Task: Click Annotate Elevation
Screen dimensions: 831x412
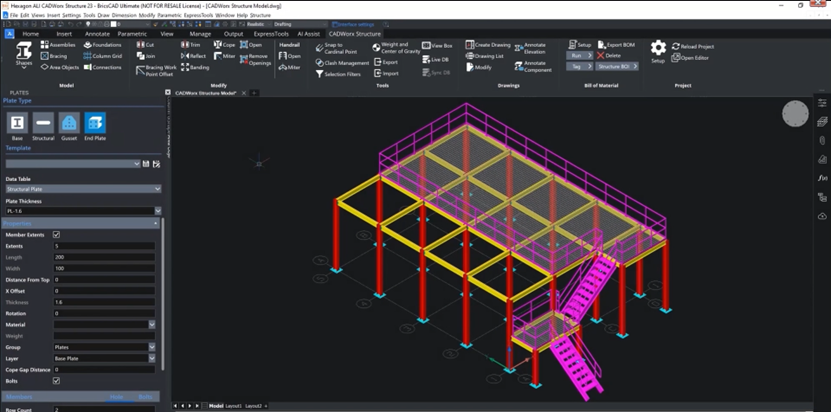Action: click(530, 48)
